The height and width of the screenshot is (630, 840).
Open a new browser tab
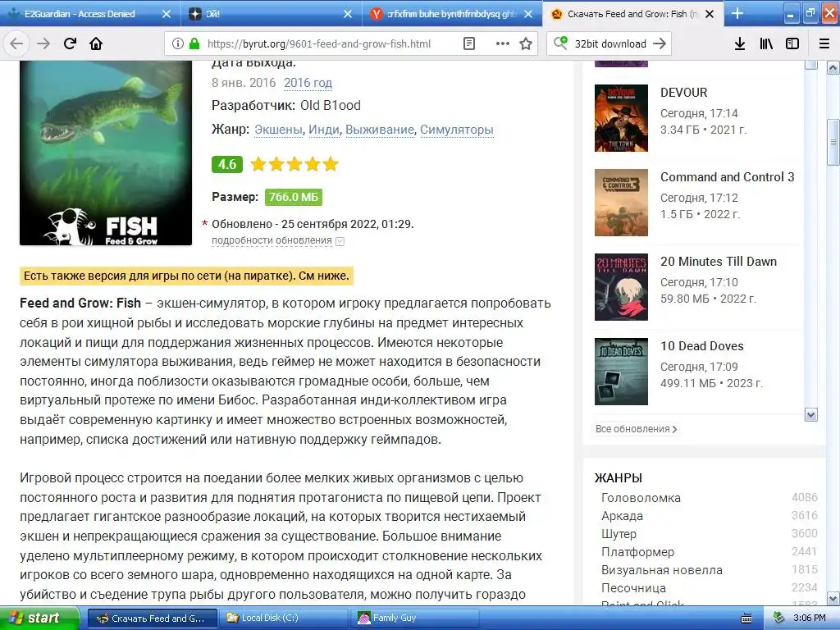point(737,13)
